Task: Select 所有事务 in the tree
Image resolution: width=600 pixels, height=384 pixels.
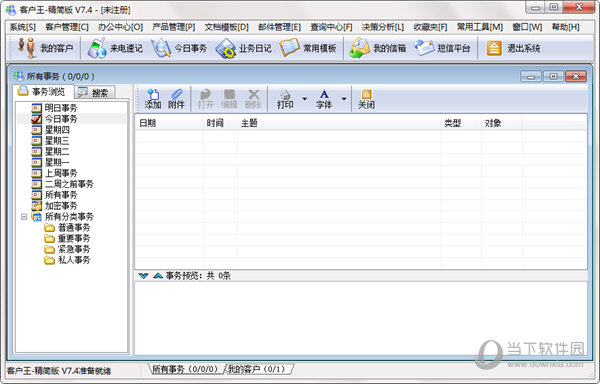Action: point(60,195)
